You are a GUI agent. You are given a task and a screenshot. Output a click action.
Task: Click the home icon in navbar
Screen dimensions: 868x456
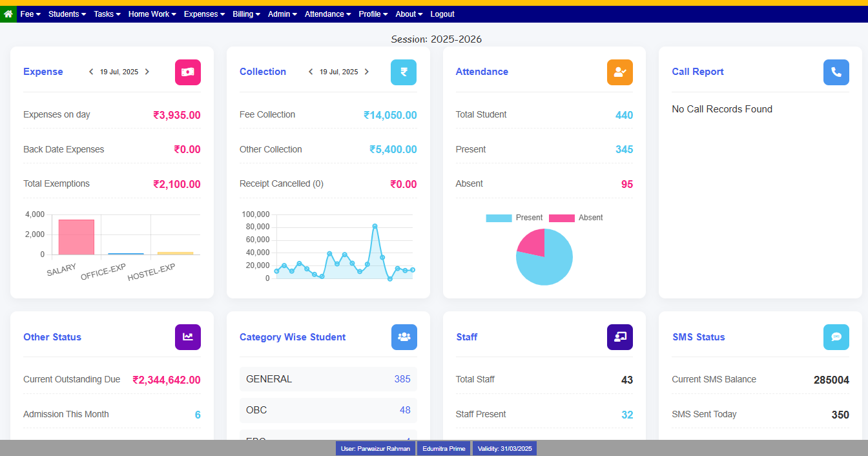point(8,14)
